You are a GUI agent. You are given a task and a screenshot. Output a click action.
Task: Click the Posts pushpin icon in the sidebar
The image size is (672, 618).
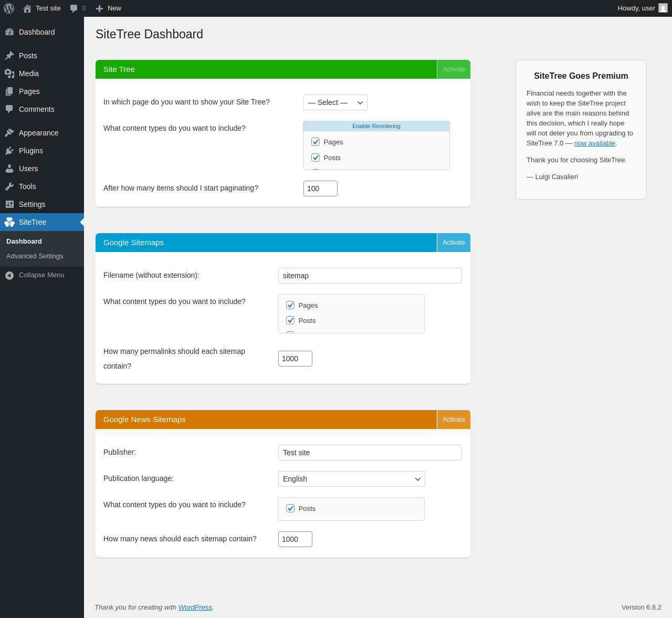9,56
